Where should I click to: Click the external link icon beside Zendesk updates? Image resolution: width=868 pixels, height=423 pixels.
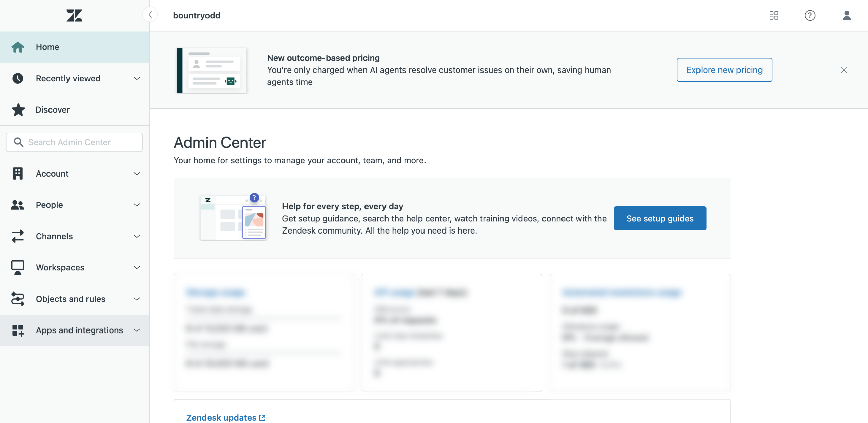(262, 418)
